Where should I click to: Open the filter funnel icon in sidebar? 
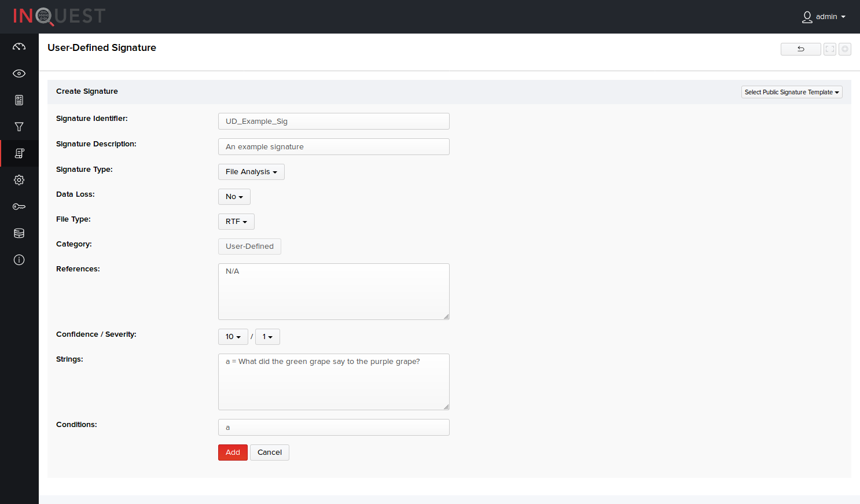click(19, 127)
